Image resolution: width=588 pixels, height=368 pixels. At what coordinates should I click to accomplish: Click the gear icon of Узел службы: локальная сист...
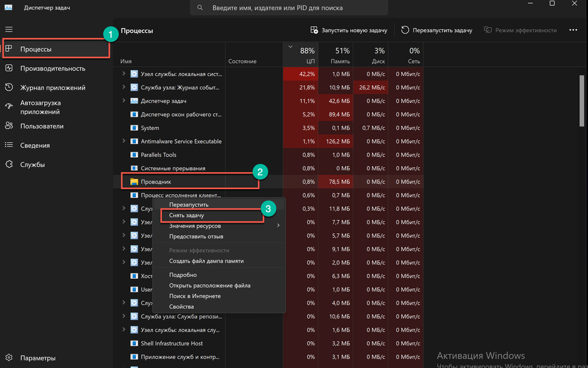[x=134, y=74]
